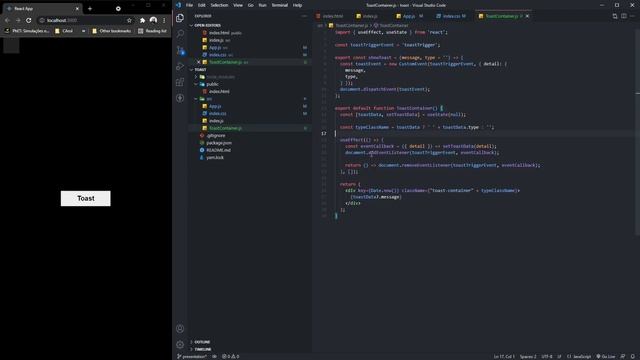Image resolution: width=640 pixels, height=360 pixels.
Task: Open the Go menu
Action: coord(251,5)
